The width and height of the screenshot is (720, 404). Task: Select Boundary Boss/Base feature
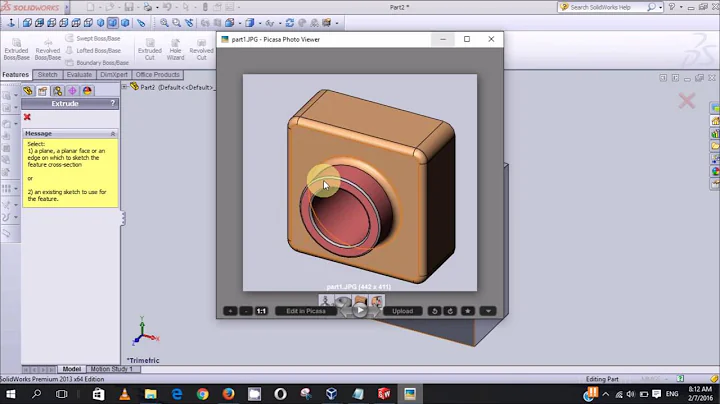point(97,62)
